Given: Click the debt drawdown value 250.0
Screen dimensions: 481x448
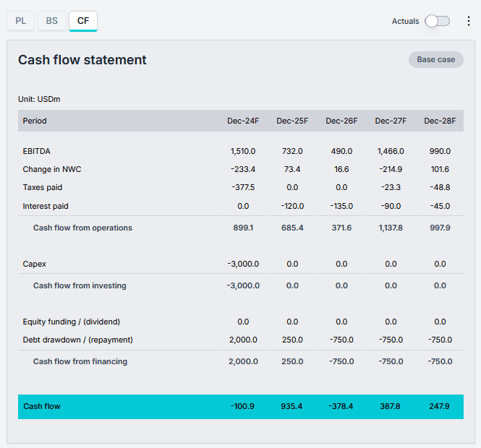Looking at the screenshot, I should point(292,340).
